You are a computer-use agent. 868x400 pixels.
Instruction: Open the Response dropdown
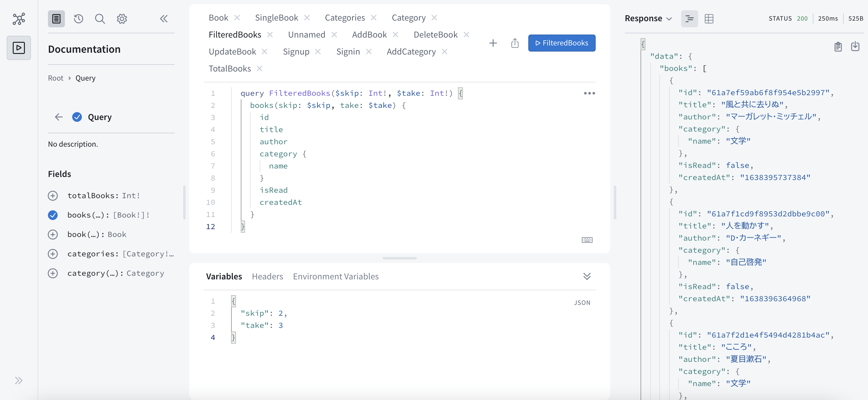coord(648,18)
